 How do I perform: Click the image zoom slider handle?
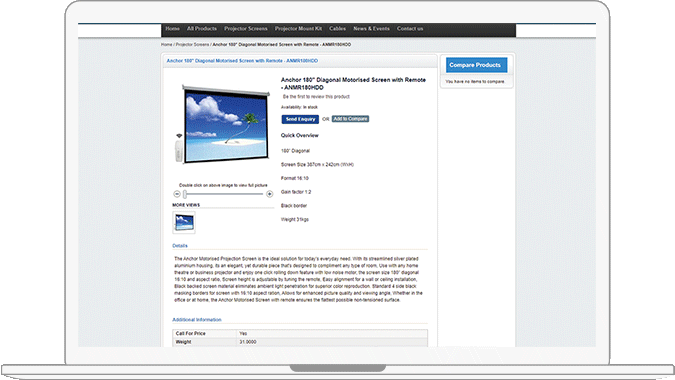coord(185,194)
